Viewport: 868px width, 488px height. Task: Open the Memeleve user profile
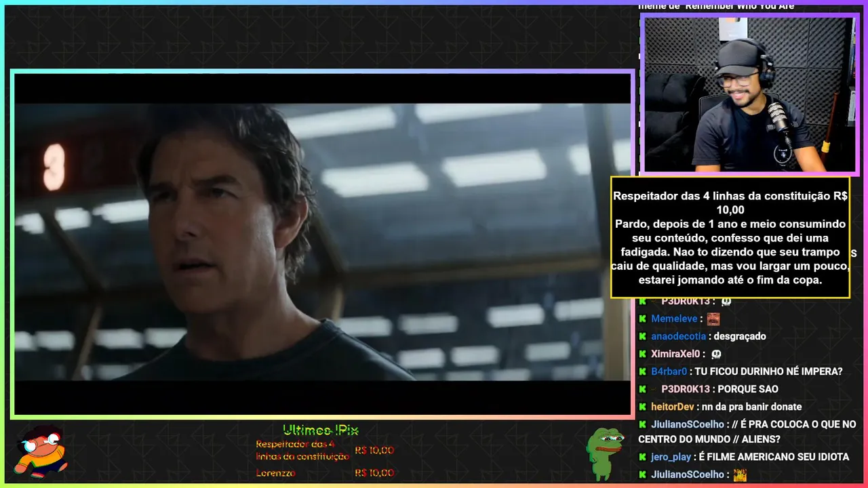point(674,319)
